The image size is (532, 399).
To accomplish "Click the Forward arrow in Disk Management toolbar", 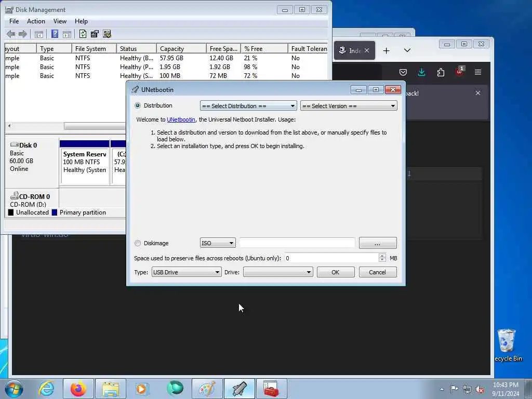I will 23,34.
